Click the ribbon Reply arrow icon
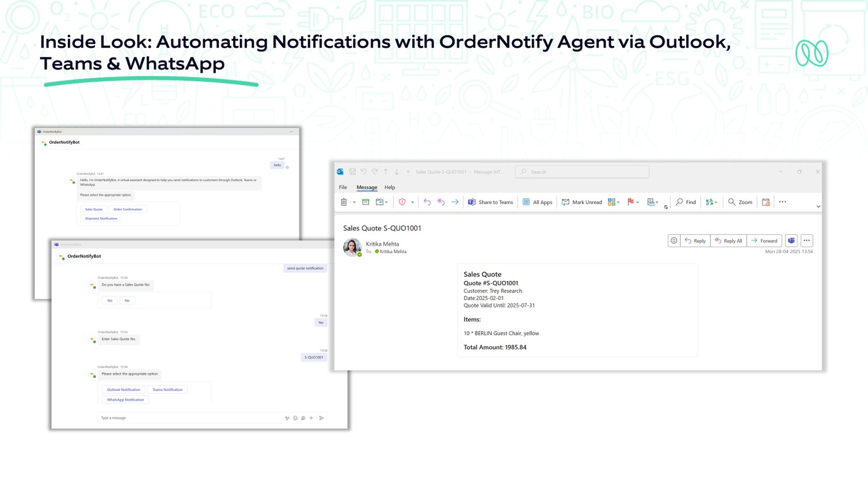 427,202
